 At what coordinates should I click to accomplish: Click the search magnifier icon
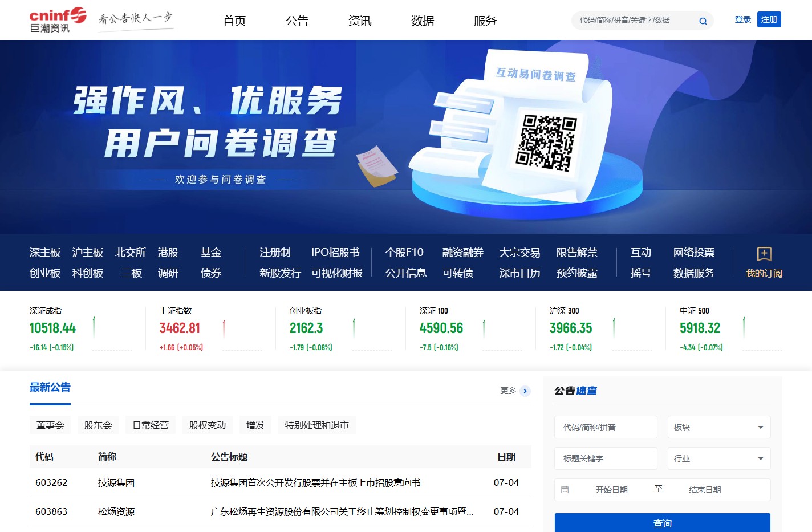(x=703, y=21)
